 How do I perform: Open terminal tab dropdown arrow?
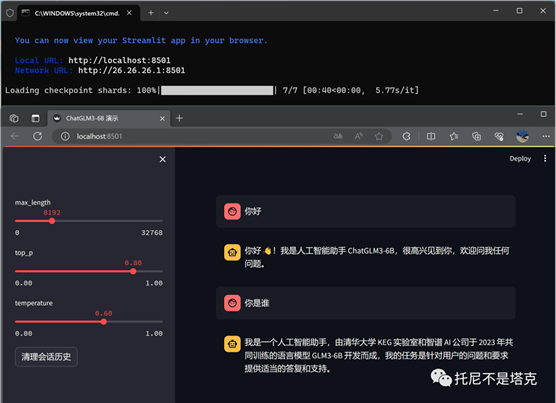point(166,13)
